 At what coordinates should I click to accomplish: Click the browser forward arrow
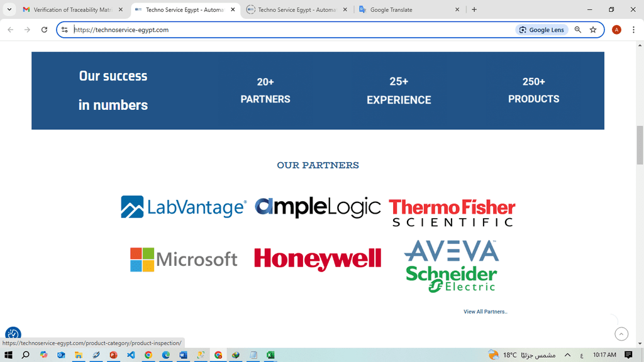pyautogui.click(x=27, y=30)
